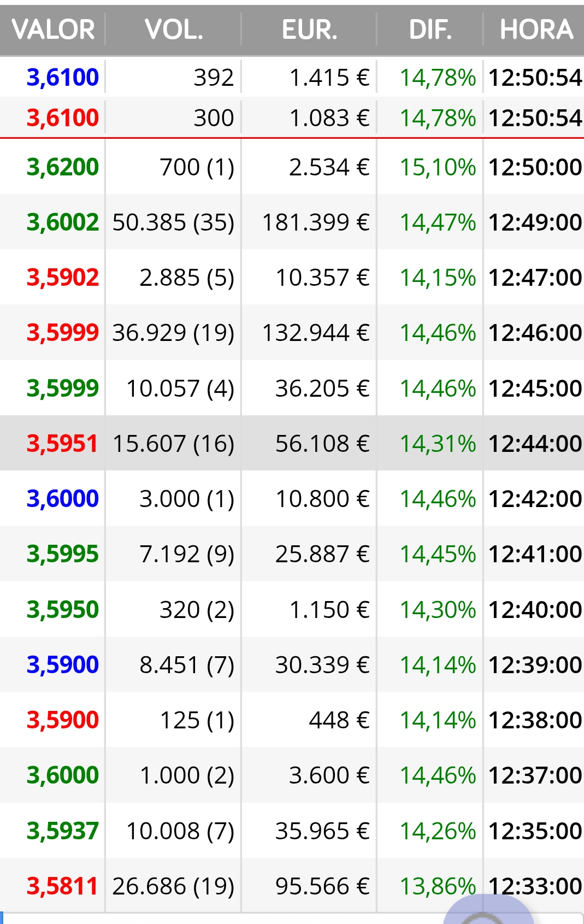584x924 pixels.
Task: Select the highlighted 12:44:00 row
Action: tap(292, 443)
